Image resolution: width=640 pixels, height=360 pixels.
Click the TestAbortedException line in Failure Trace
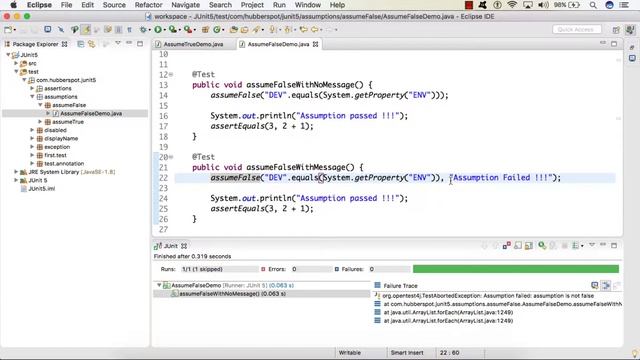[488, 296]
